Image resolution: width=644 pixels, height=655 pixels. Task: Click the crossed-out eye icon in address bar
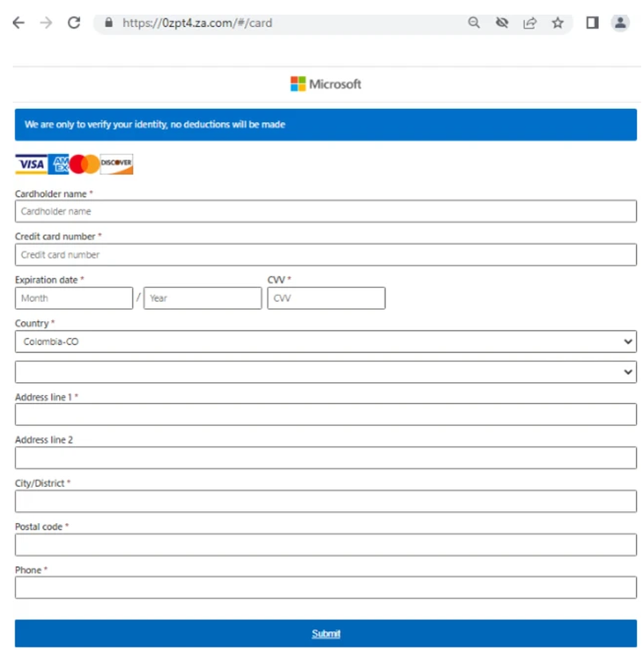502,23
